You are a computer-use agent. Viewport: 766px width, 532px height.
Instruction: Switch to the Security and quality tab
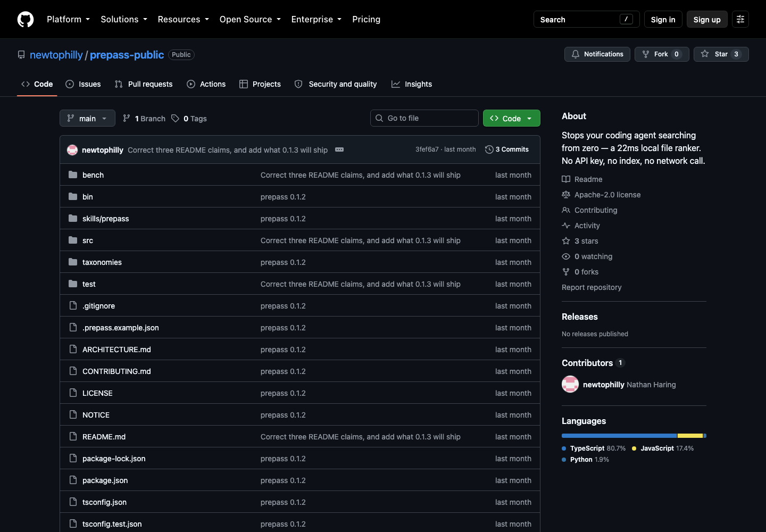coord(336,84)
